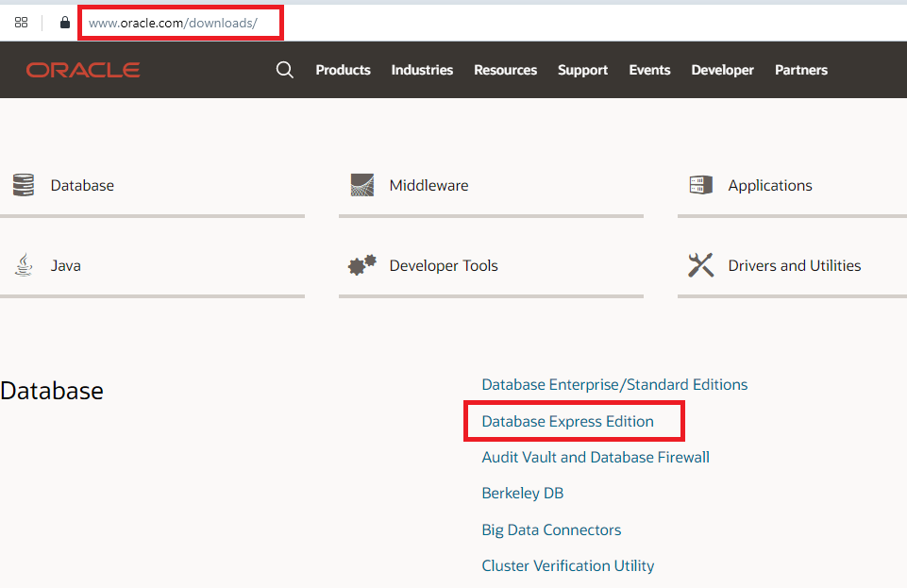
Task: Click the Java coffee cup icon
Action: (x=24, y=265)
